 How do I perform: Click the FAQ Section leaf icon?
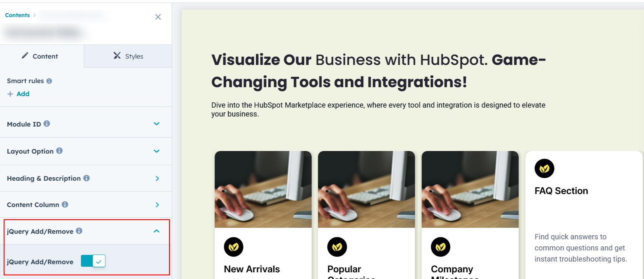point(544,169)
